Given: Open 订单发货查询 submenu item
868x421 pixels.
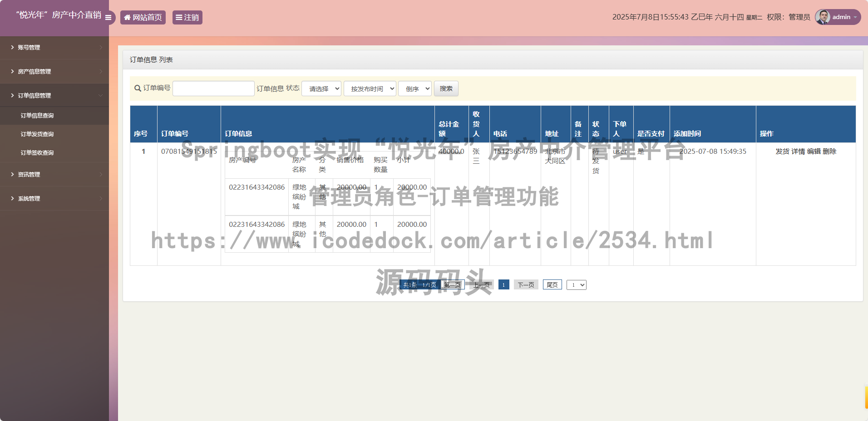Looking at the screenshot, I should [37, 134].
